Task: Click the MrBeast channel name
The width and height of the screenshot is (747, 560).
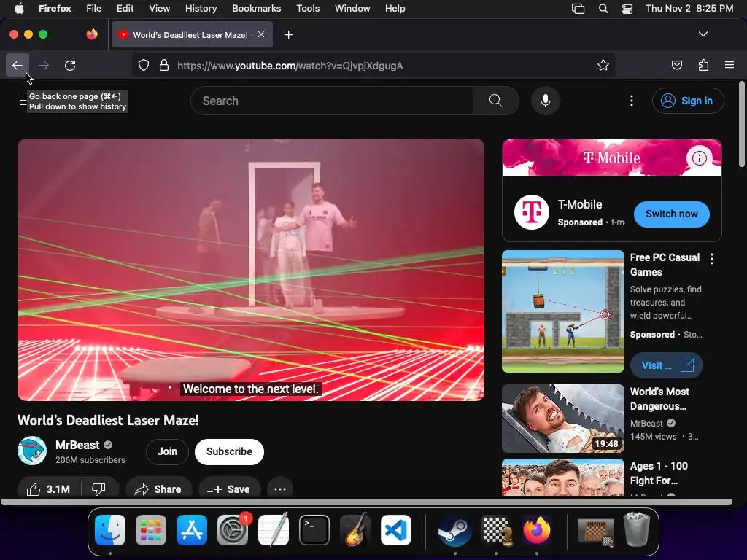Action: 77,445
